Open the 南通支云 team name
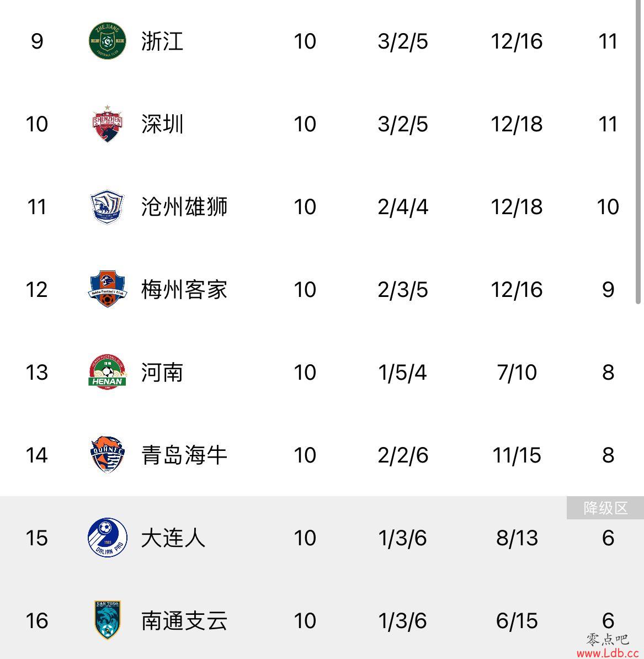Viewport: 644px width, 659px height. [x=184, y=621]
